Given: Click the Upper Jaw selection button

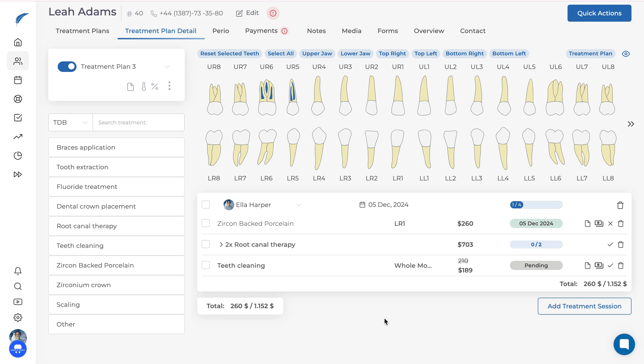Looking at the screenshot, I should (x=317, y=54).
